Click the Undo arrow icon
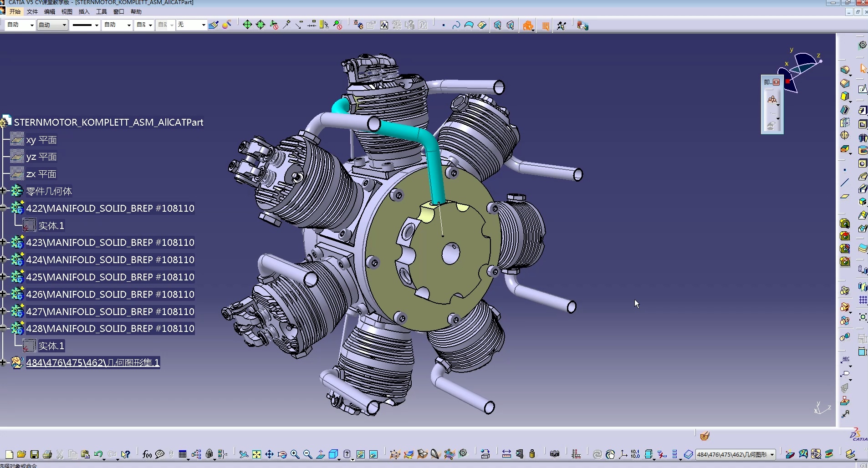The image size is (868, 468). pyautogui.click(x=98, y=454)
